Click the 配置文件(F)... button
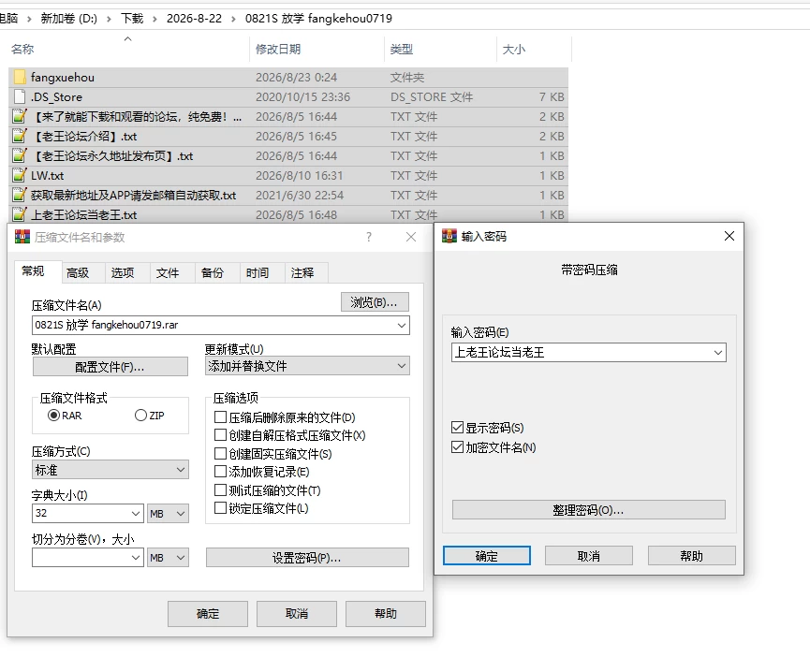This screenshot has height=672, width=810. coord(110,367)
